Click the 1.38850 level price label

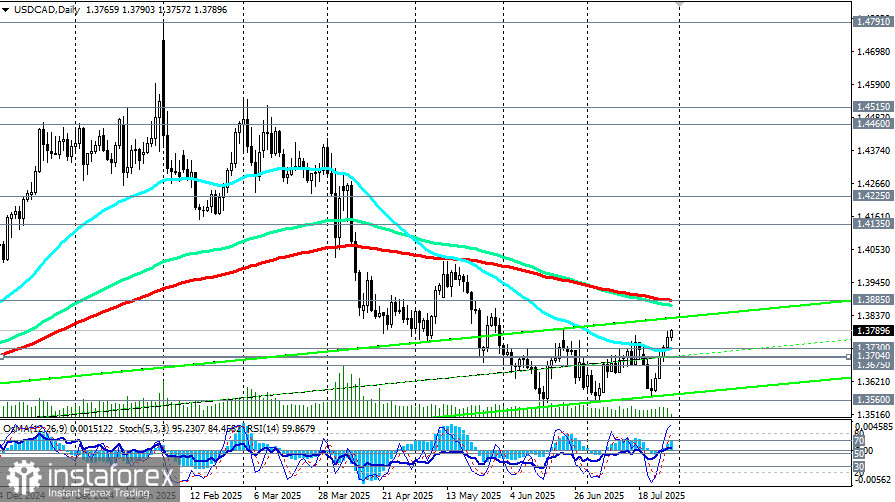873,300
